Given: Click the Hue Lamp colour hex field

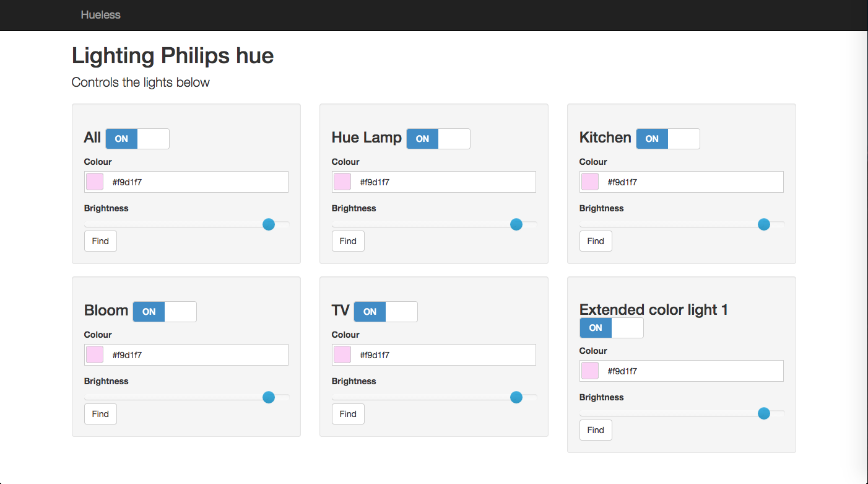Looking at the screenshot, I should [434, 182].
